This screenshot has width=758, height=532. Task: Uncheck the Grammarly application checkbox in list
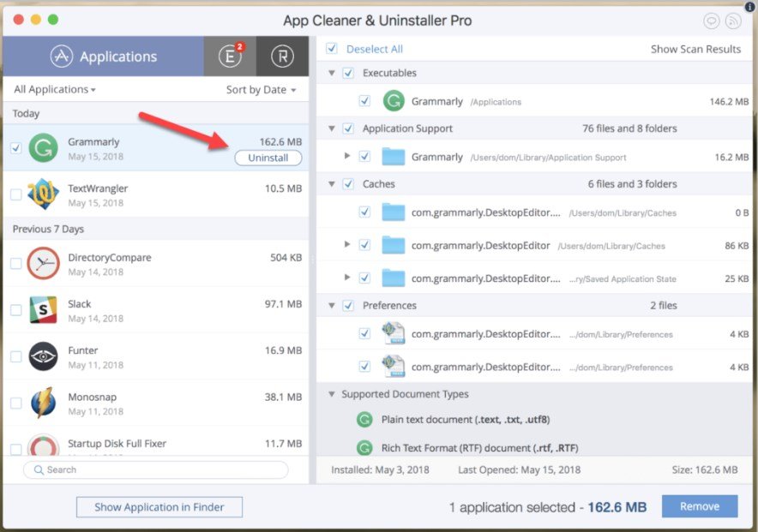click(x=16, y=147)
